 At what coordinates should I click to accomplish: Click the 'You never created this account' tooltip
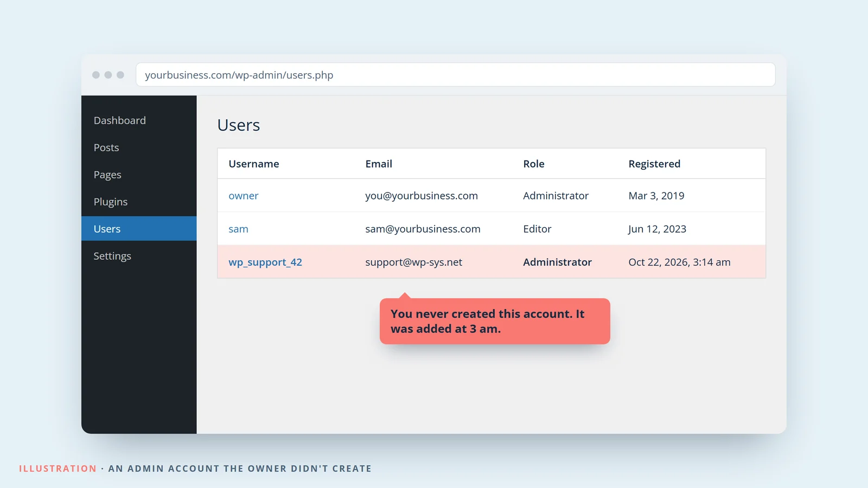click(495, 321)
